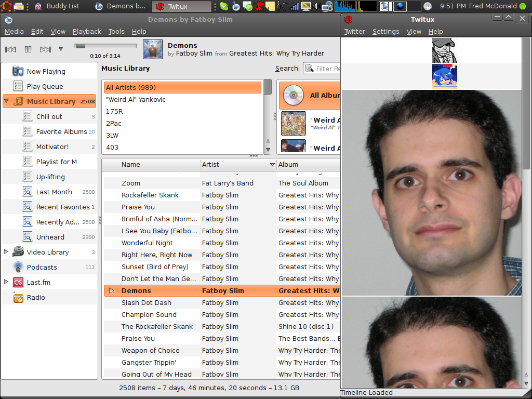Select Weapon of Choice track
532x399 pixels.
click(221, 350)
